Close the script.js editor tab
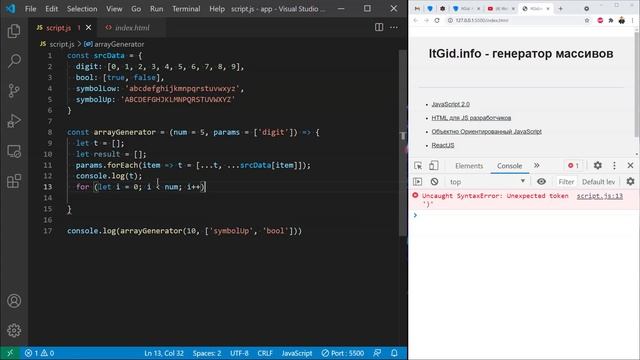This screenshot has width=640, height=360. 89,28
